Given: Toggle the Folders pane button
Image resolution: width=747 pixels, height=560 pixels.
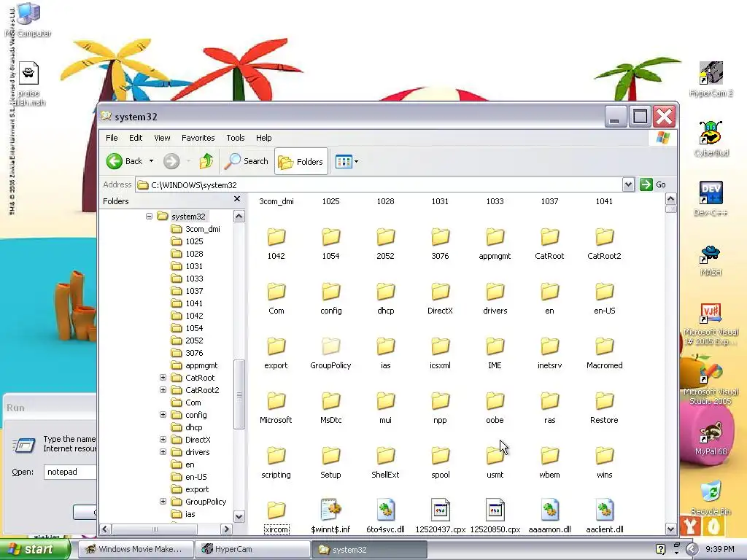Looking at the screenshot, I should [x=301, y=161].
